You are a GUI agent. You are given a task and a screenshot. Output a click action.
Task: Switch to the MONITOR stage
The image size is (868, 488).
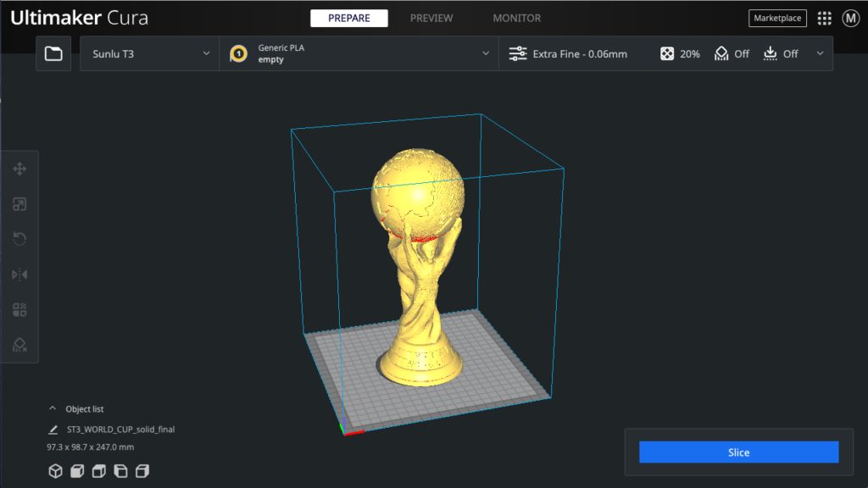point(517,19)
